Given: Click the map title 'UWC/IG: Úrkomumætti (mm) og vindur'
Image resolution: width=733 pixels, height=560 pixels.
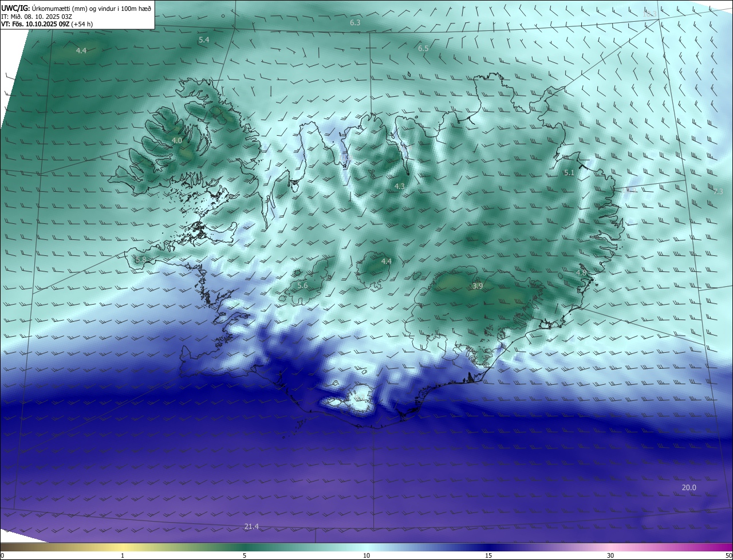Looking at the screenshot, I should pos(76,8).
